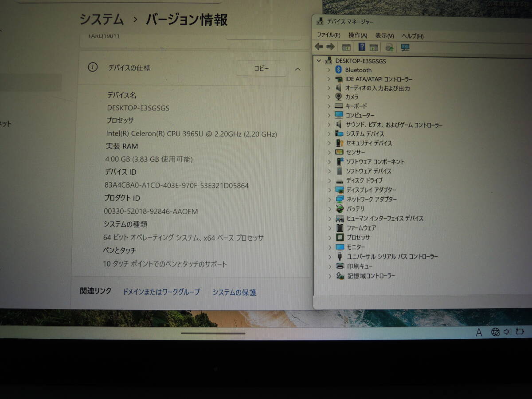Expand the 記憶域コントローラー node arrow
This screenshot has height=399, width=532.
pyautogui.click(x=329, y=276)
